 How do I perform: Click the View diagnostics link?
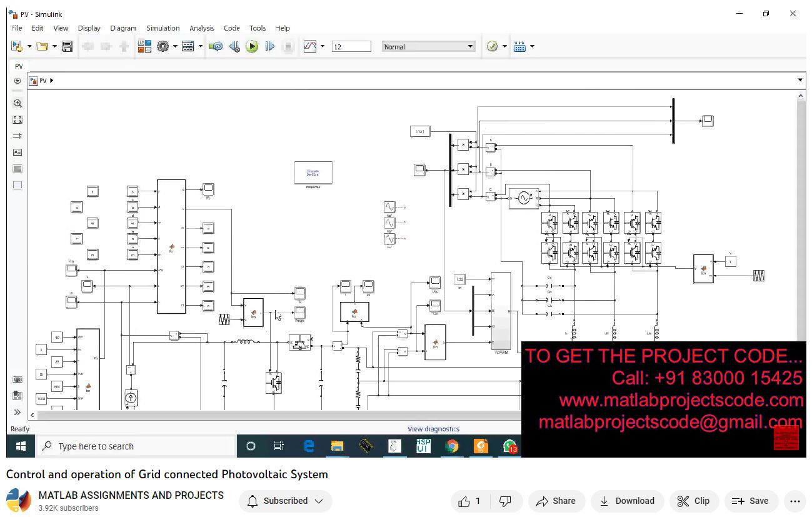click(433, 429)
